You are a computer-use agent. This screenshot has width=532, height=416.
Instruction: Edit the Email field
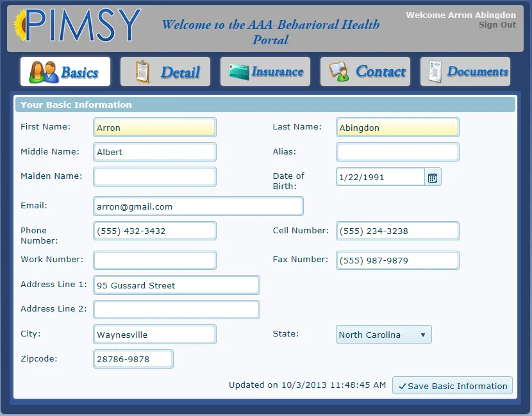(199, 206)
